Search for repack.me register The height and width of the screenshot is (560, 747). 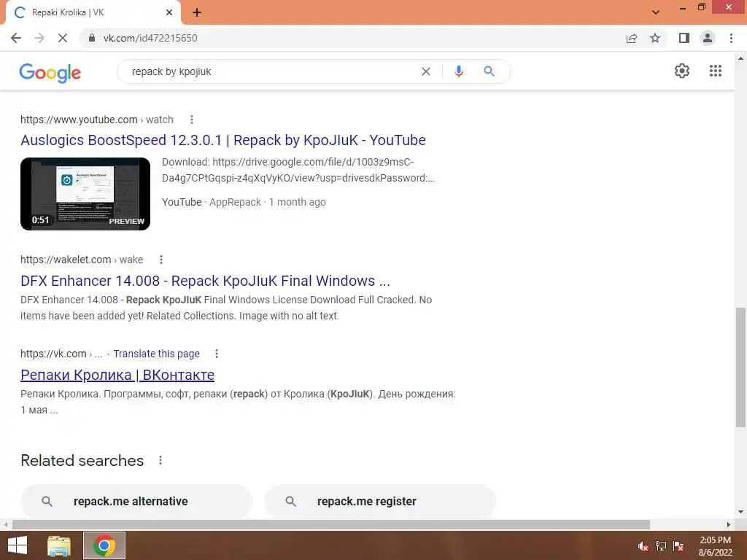(x=379, y=501)
